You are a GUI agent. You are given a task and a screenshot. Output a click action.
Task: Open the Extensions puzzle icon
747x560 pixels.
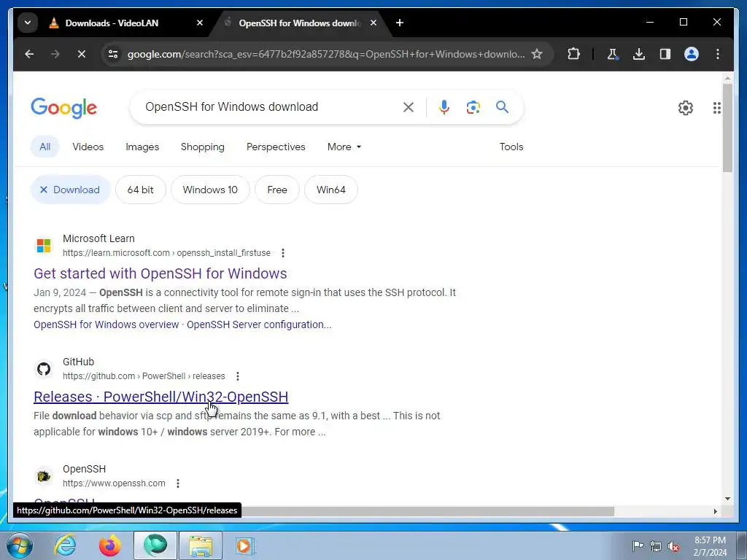574,54
